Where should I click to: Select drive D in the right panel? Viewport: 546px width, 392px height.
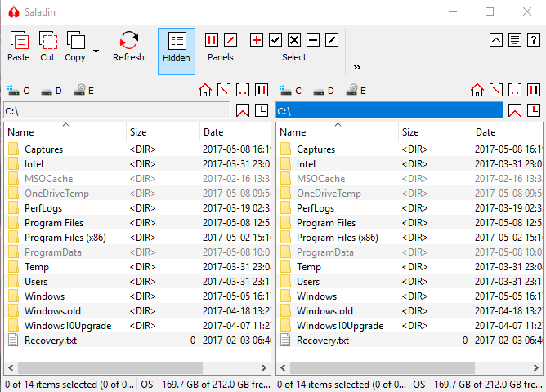[324, 91]
